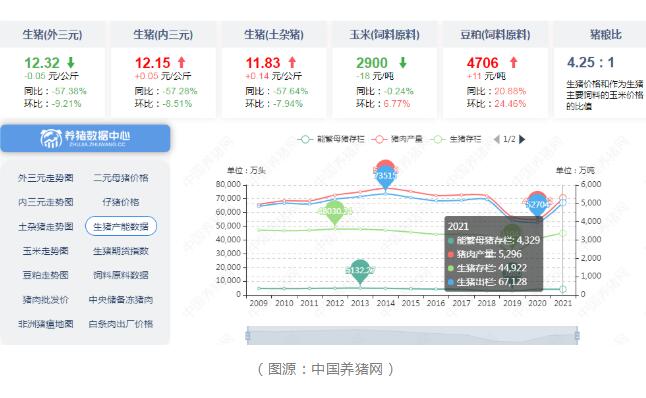The height and width of the screenshot is (398, 646).
Task: Open 白条肉出厂价格 page
Action: (121, 324)
